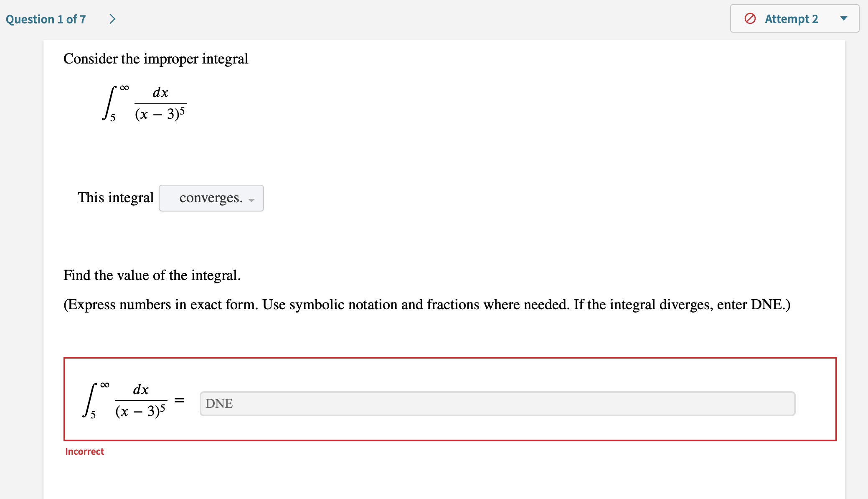Click the blocked-attempt symbol in the top right
Screen dimensions: 868x499
tap(750, 18)
